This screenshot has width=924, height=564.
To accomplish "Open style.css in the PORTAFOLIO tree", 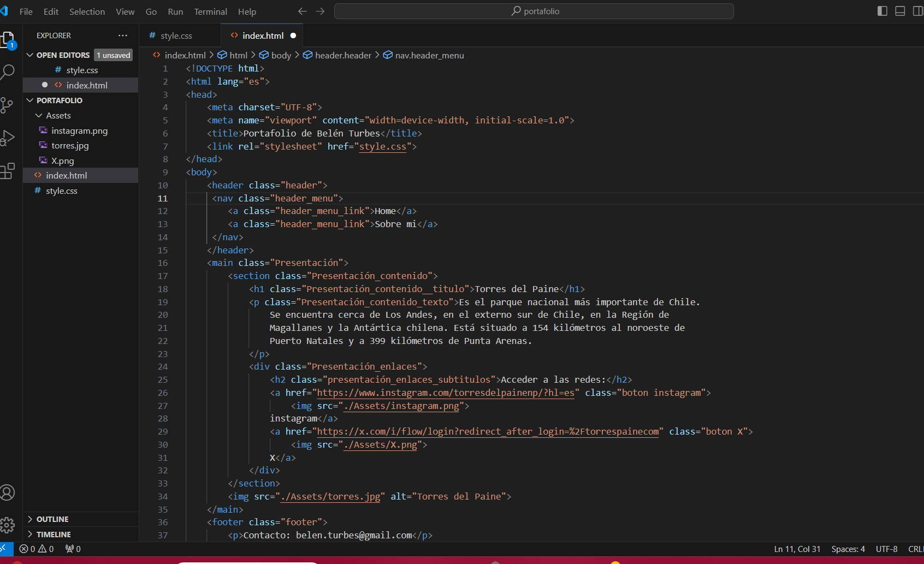I will (x=62, y=191).
